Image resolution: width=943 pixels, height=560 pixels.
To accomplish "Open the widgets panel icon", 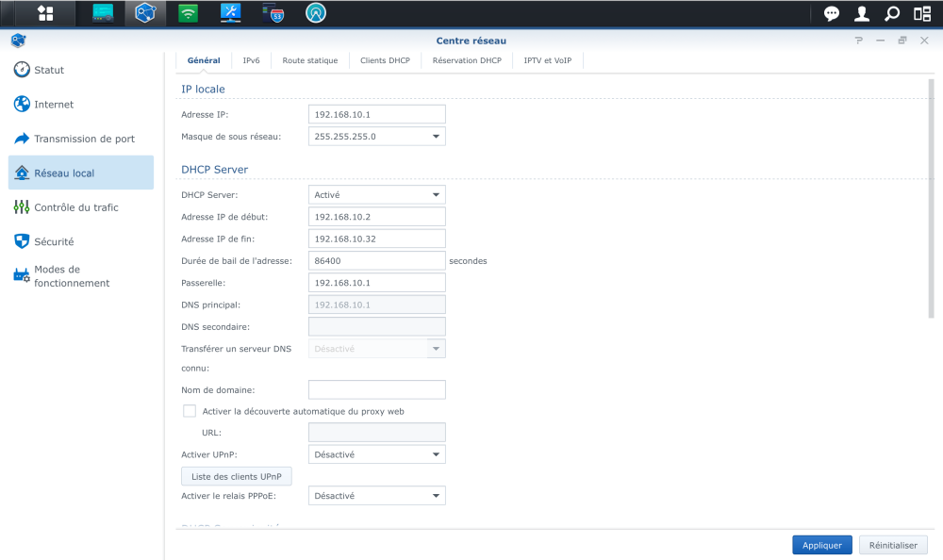I will pos(921,13).
